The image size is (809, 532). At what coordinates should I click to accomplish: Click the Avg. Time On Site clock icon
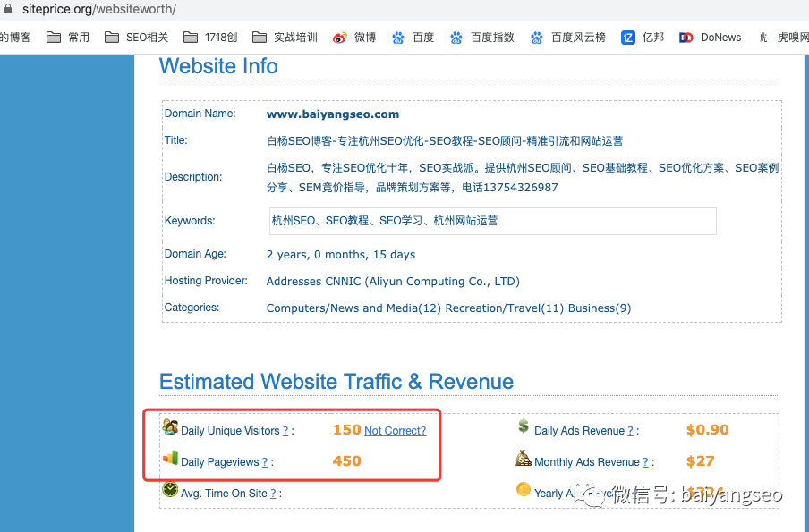point(170,489)
